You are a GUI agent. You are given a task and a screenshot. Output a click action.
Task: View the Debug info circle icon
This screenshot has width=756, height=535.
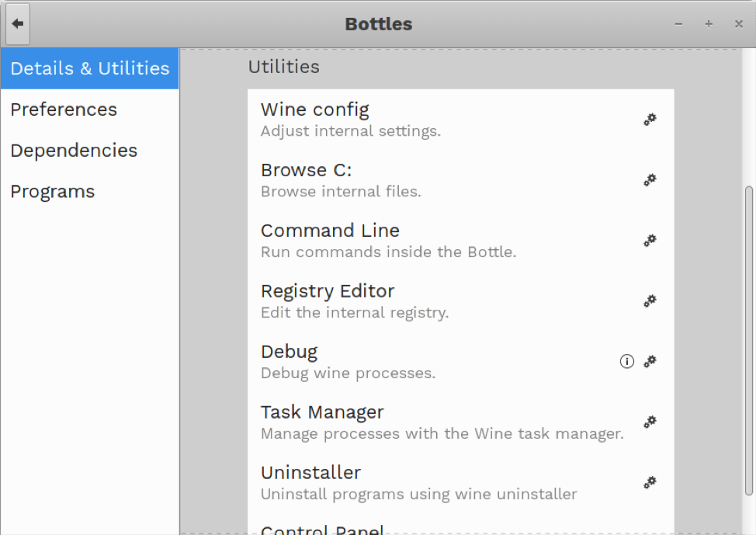coord(626,361)
